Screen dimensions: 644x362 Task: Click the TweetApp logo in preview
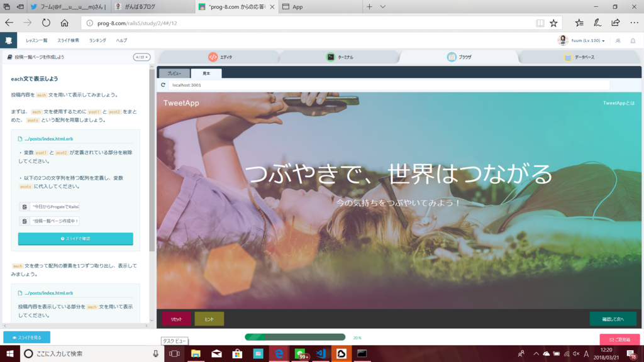click(181, 103)
